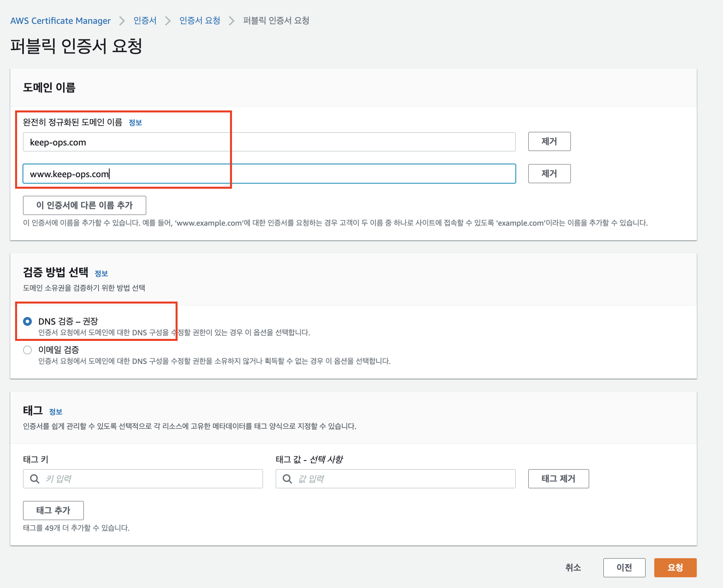Screen dimensions: 723x588
Task: Click the search icon in 태그 키 field
Action: point(35,479)
